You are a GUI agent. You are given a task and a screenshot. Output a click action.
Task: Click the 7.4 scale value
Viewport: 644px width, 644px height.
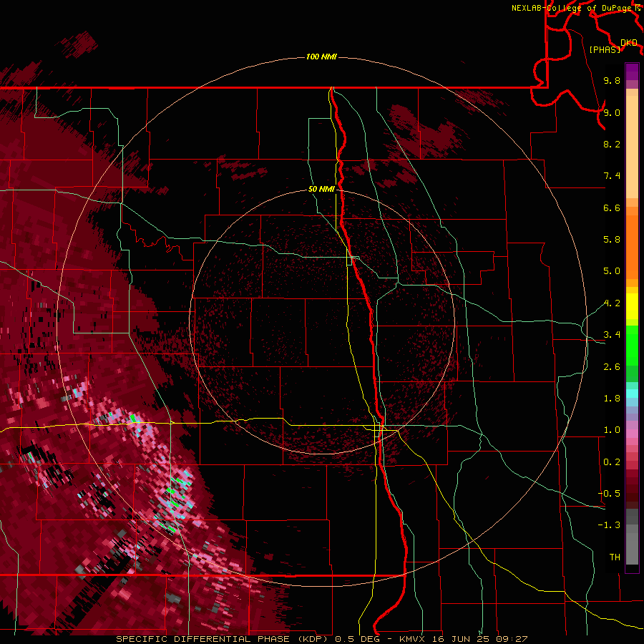point(612,176)
